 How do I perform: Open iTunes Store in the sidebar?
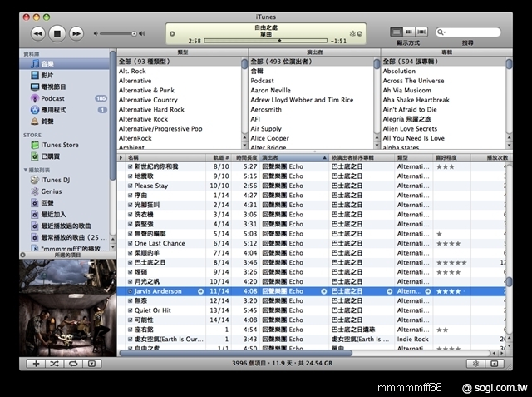pos(60,145)
